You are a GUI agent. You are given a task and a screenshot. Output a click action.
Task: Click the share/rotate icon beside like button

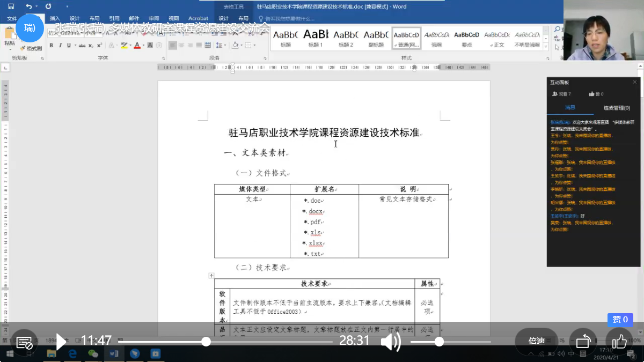[x=583, y=341]
